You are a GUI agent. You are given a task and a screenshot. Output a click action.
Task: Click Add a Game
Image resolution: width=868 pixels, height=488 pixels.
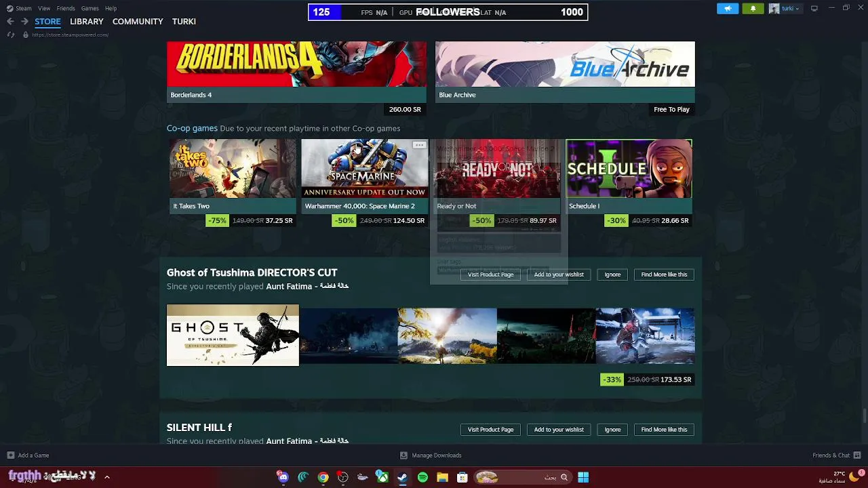pos(28,455)
